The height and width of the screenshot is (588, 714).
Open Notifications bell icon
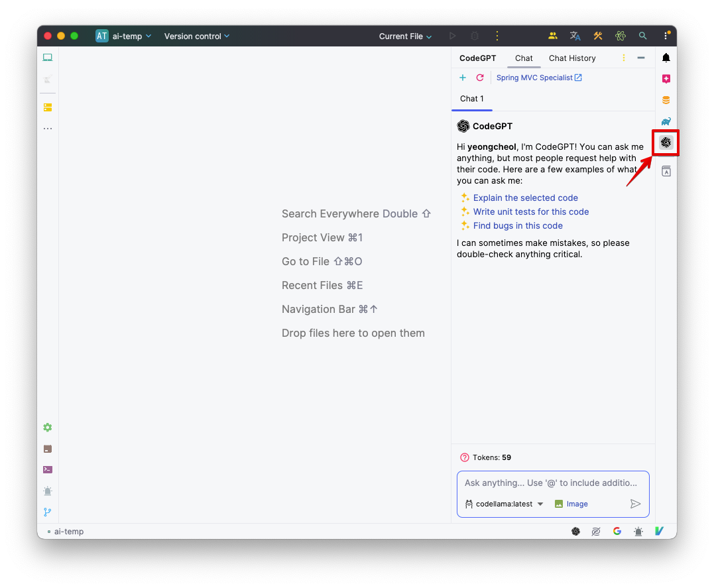tap(666, 58)
